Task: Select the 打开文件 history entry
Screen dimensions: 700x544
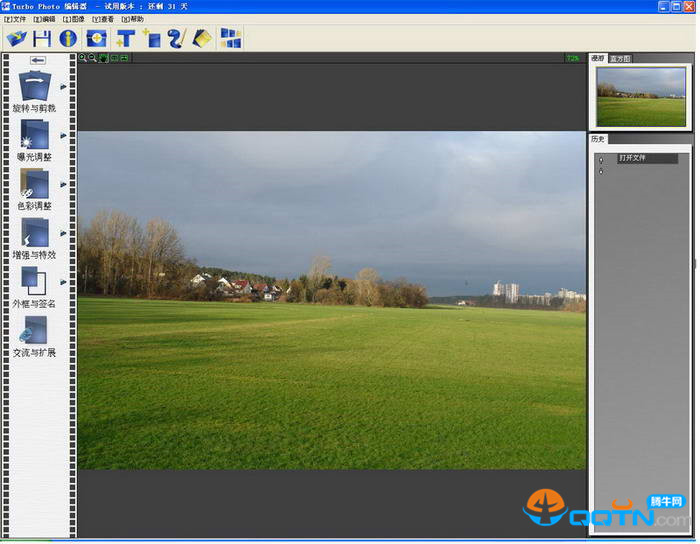Action: [x=646, y=158]
